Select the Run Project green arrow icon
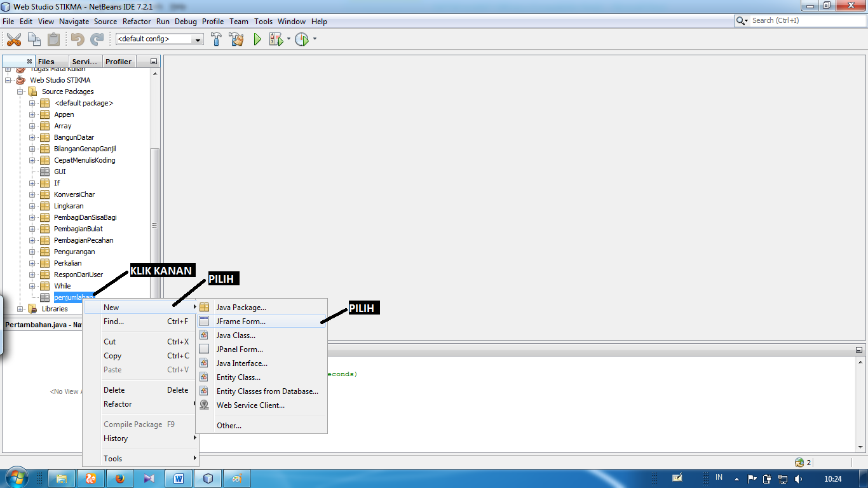This screenshot has height=488, width=868. click(257, 39)
